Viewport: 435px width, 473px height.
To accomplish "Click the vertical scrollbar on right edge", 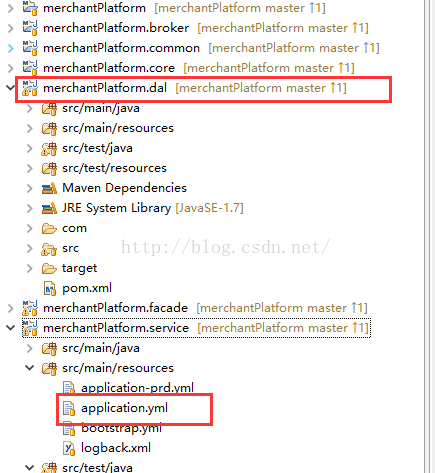I will [x=429, y=236].
